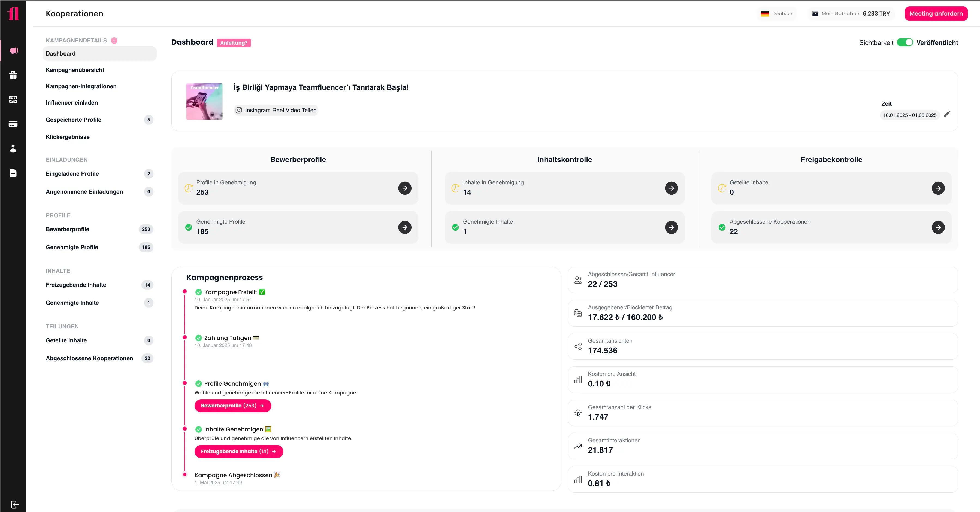The height and width of the screenshot is (512, 980).
Task: Click the campaign title İş Birliği Yapmaya
Action: coord(321,87)
